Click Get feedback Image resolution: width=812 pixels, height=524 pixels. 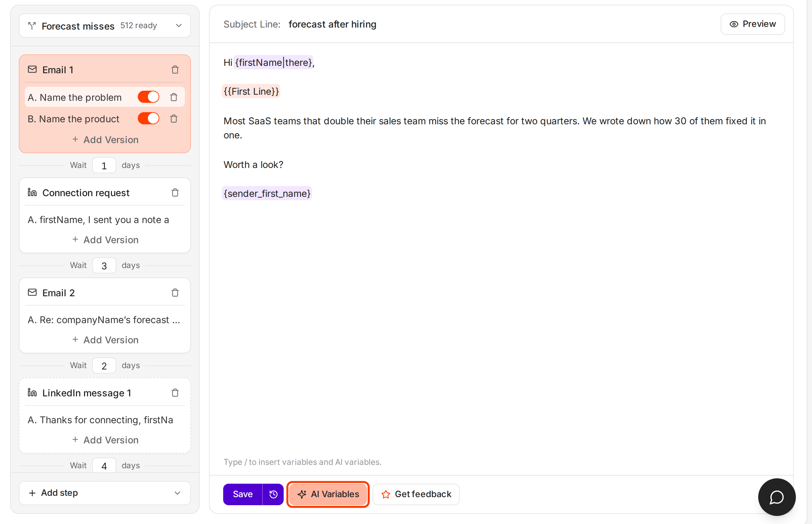(x=416, y=494)
